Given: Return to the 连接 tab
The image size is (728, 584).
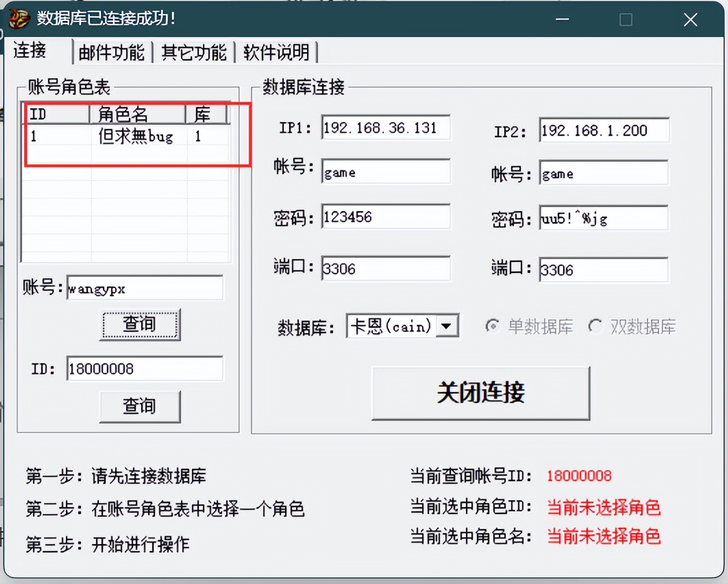Looking at the screenshot, I should pyautogui.click(x=29, y=52).
